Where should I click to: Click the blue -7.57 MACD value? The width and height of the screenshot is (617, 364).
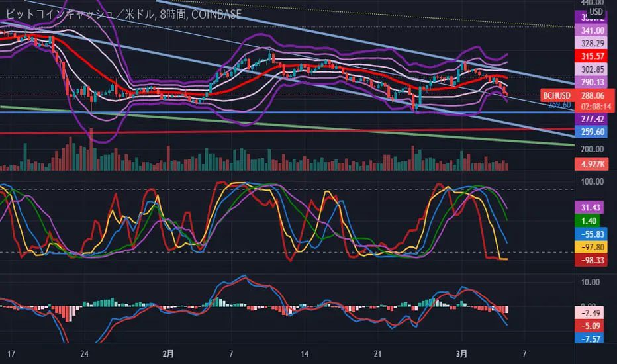[x=590, y=338]
